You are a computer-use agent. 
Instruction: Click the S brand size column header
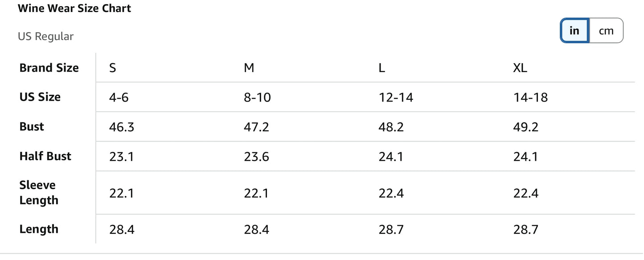[x=113, y=68]
